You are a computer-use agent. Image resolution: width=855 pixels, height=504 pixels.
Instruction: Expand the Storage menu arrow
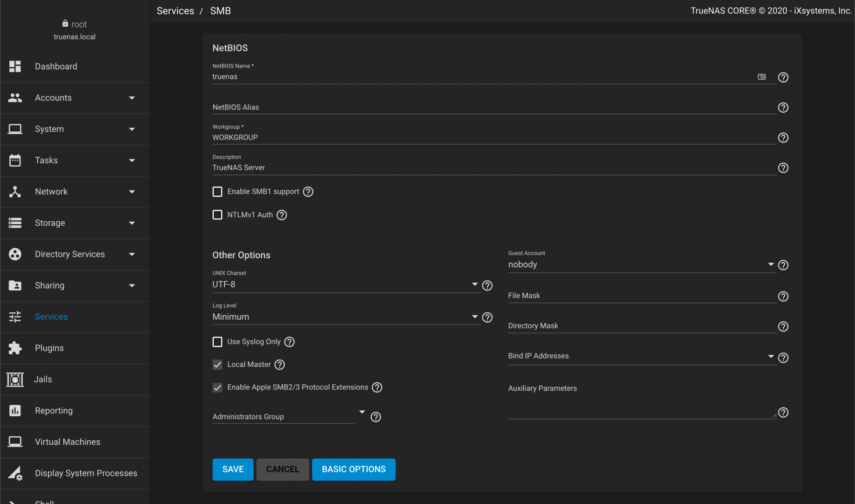tap(132, 223)
